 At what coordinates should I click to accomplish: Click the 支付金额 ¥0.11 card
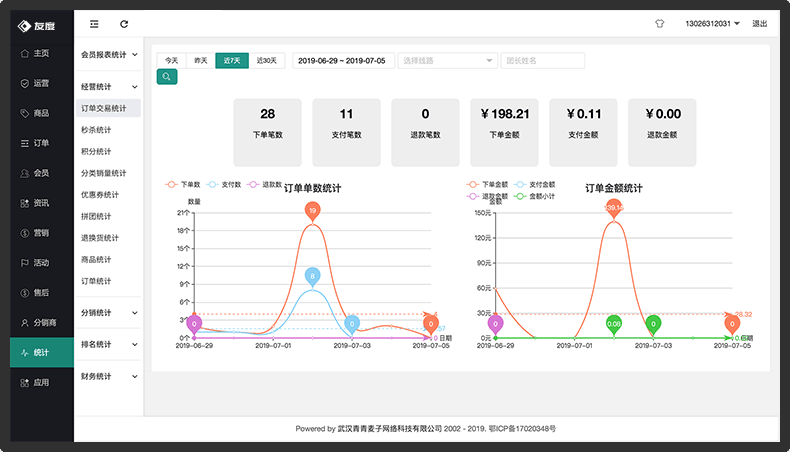583,133
